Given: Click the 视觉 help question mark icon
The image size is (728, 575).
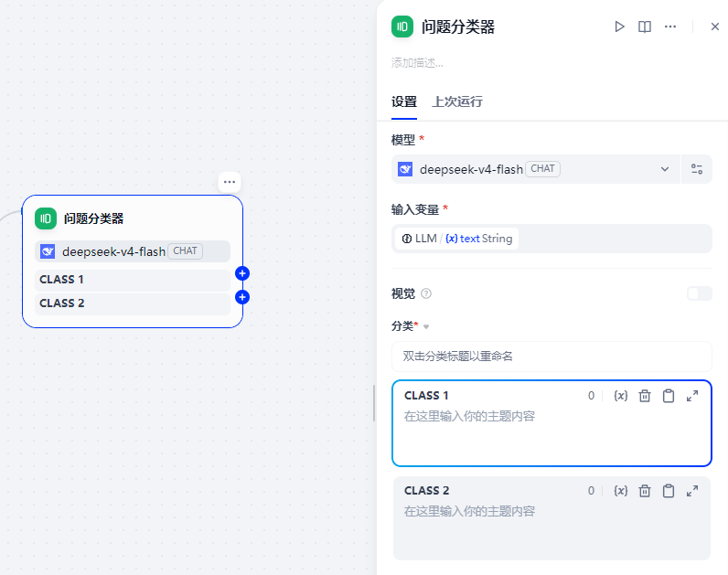Looking at the screenshot, I should pyautogui.click(x=426, y=293).
